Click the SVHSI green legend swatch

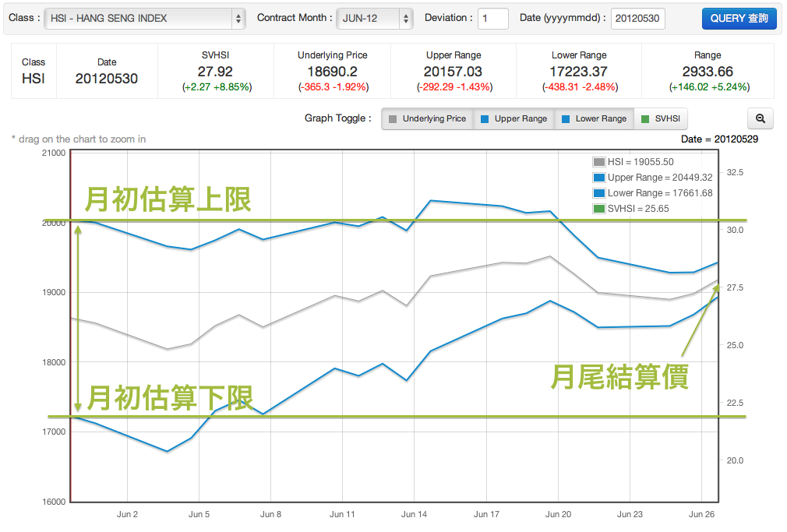[x=598, y=209]
